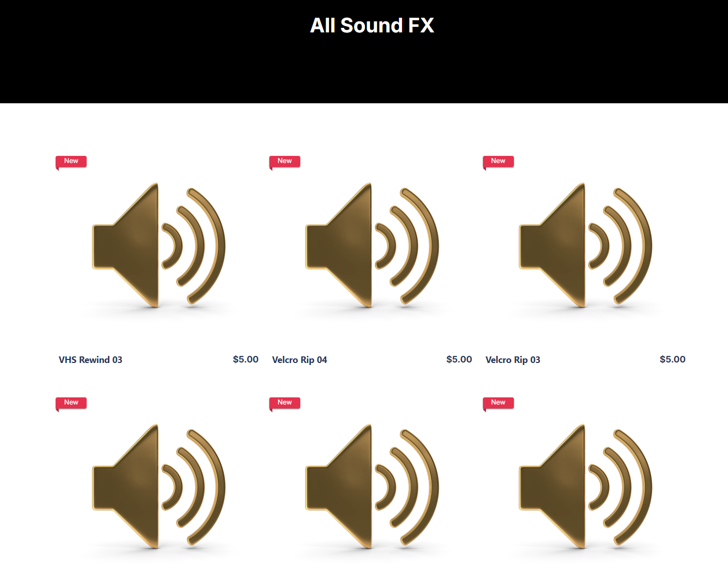This screenshot has width=728, height=568.
Task: Open the Velcro Rip 03 product page
Action: click(513, 359)
